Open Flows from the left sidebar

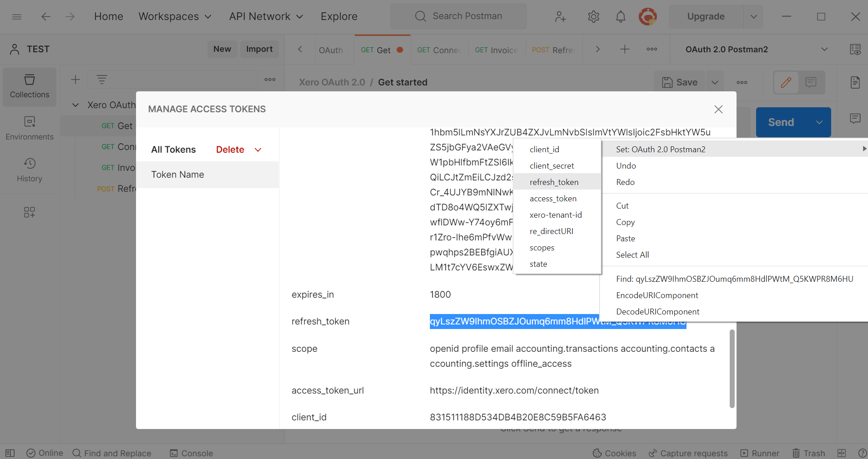click(29, 212)
